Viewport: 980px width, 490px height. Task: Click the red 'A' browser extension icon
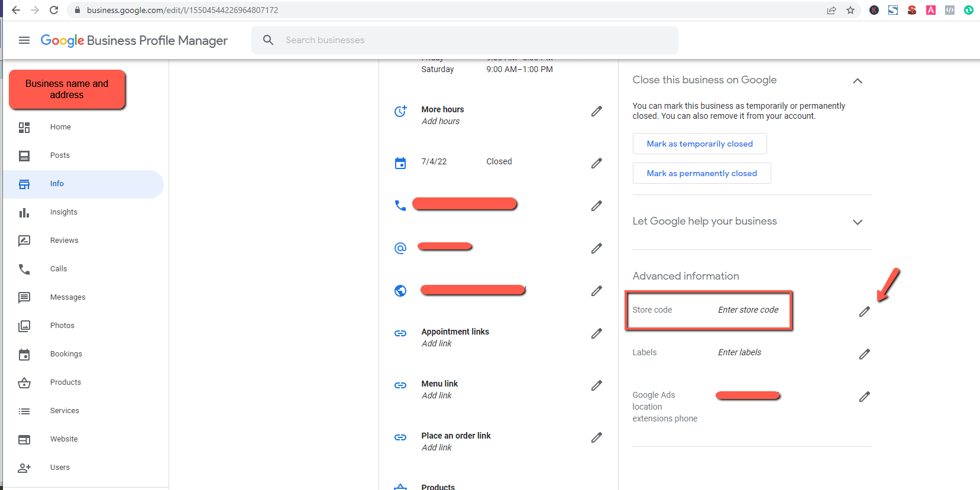point(931,10)
